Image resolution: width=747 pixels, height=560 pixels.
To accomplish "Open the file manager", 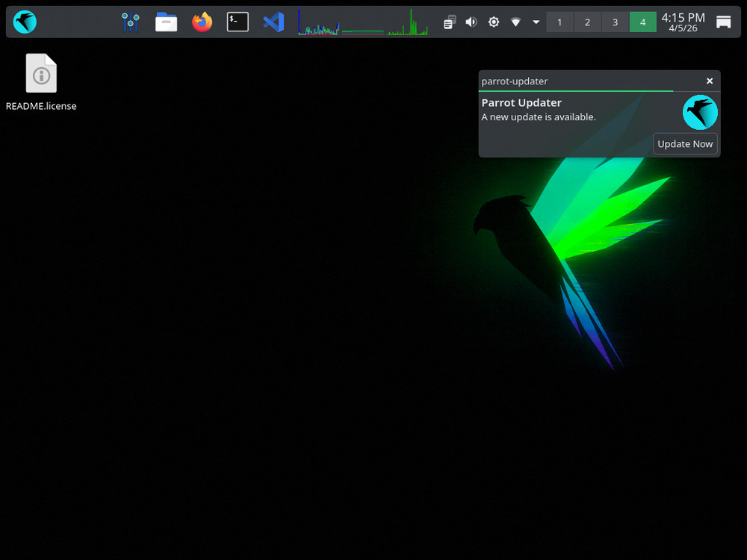I will (x=166, y=22).
